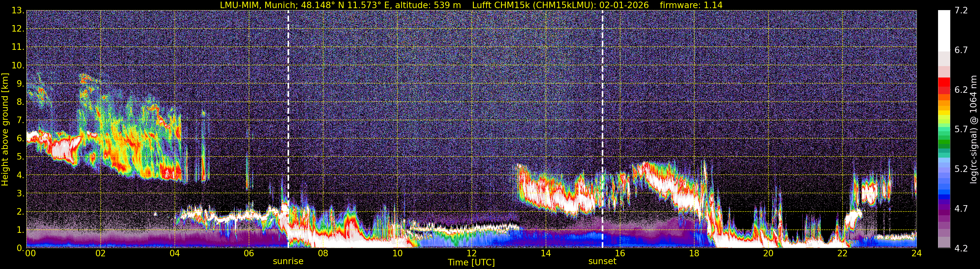Click the "13." height axis tick label
Screen dimensions: 980x269
click(18, 10)
